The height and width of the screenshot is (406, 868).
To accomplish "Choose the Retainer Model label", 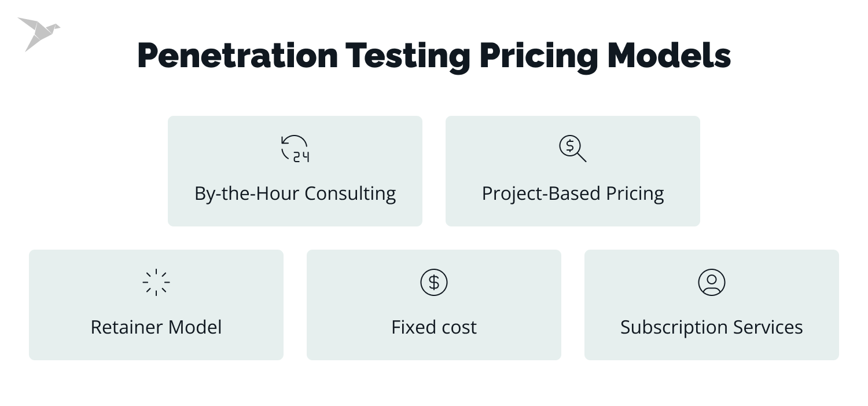I will click(x=156, y=327).
